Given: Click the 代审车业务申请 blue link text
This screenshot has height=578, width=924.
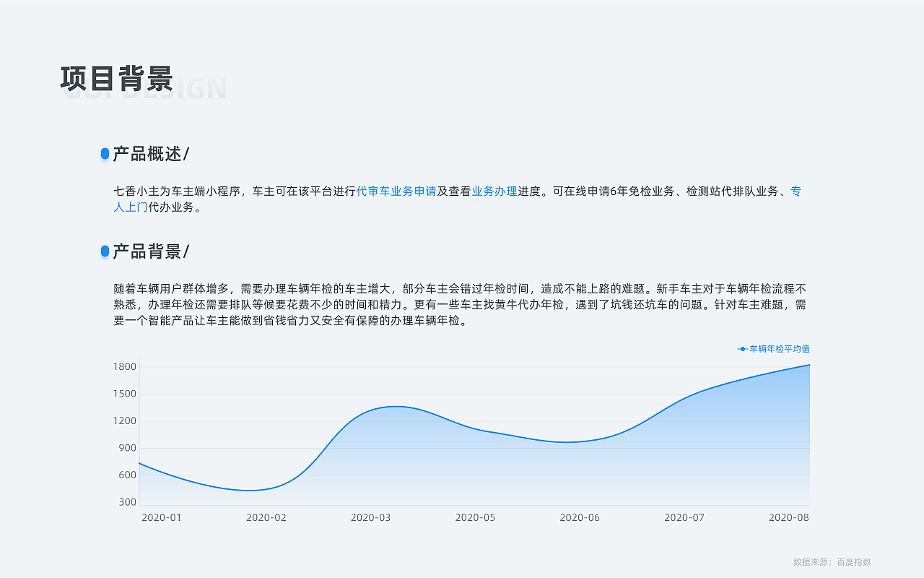Looking at the screenshot, I should point(396,191).
